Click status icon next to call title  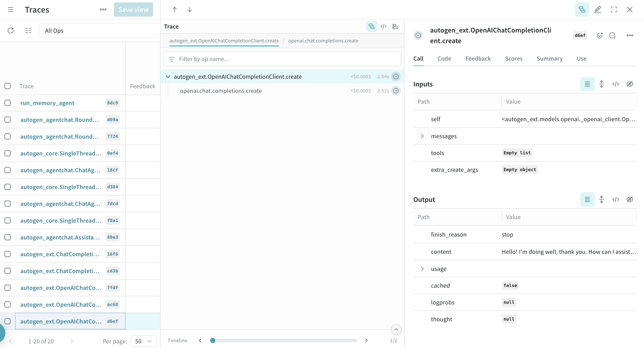(x=418, y=35)
